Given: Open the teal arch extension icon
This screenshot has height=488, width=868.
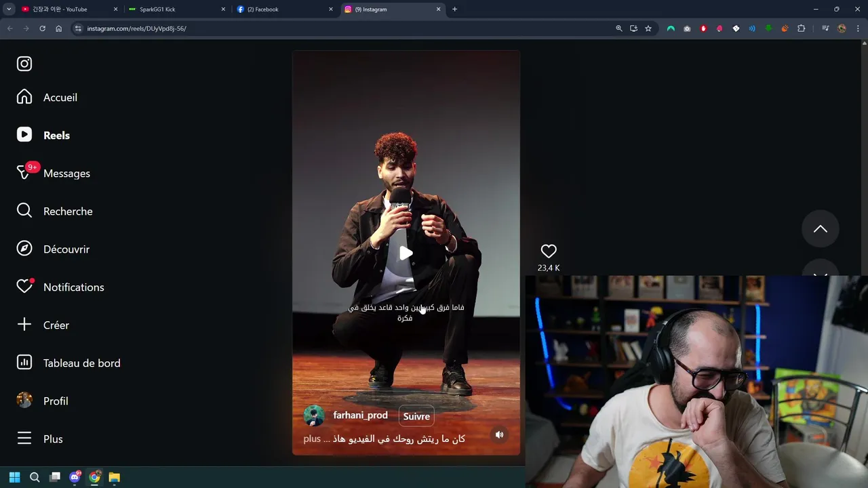Looking at the screenshot, I should tap(671, 28).
